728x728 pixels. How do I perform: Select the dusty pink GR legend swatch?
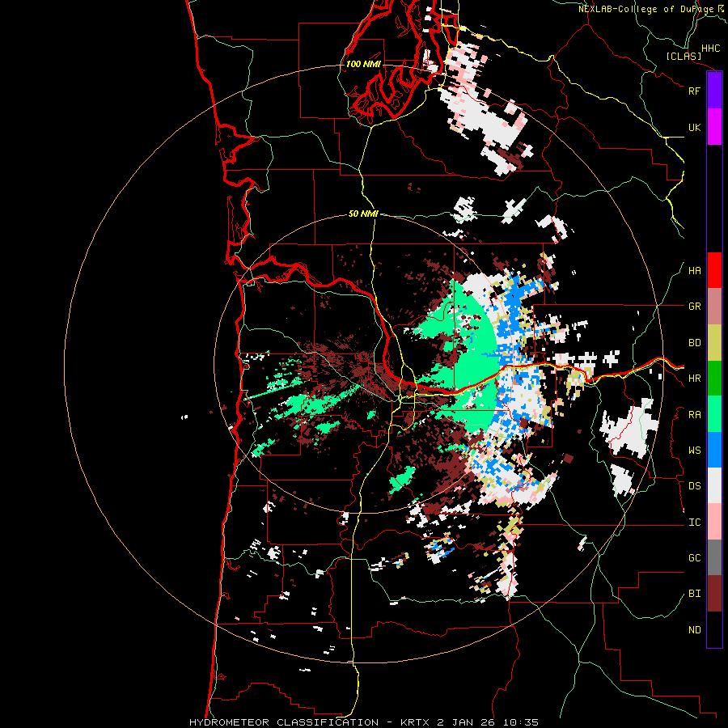[x=714, y=307]
